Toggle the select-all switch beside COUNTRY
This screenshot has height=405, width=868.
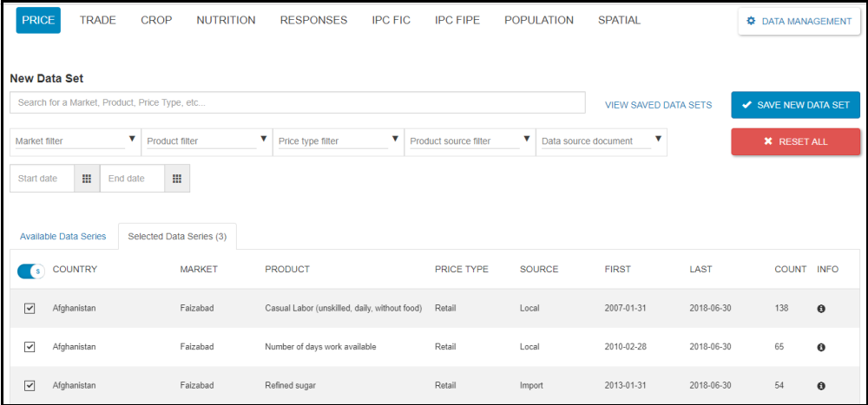30,271
